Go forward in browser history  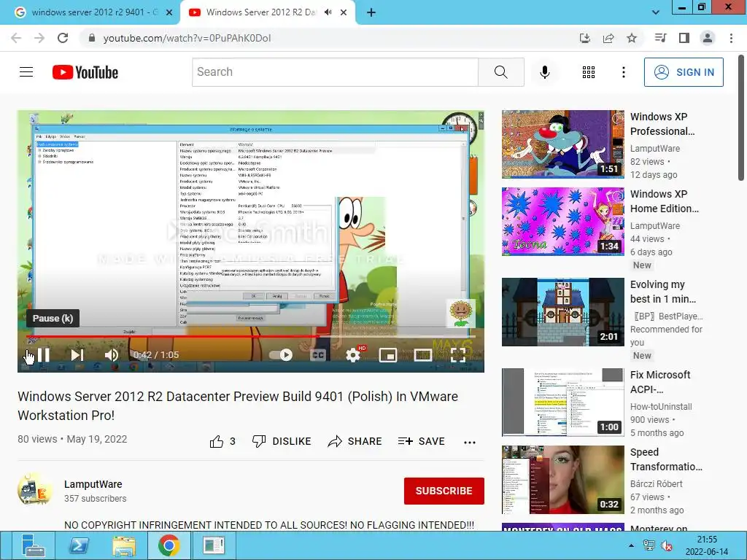[39, 38]
